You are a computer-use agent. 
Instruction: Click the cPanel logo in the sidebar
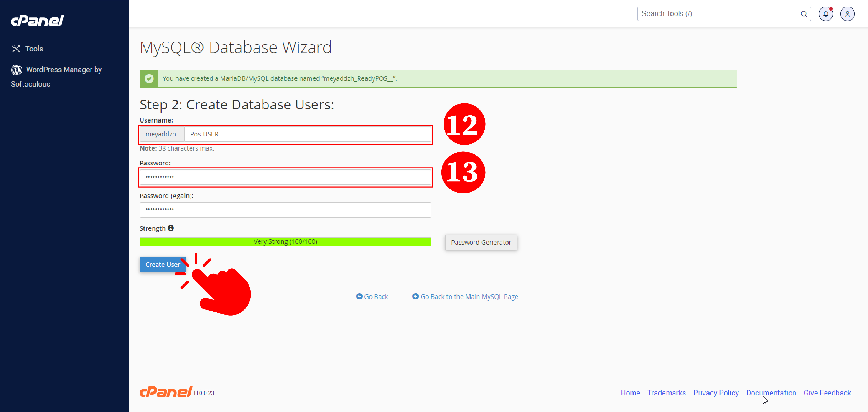[x=37, y=21]
